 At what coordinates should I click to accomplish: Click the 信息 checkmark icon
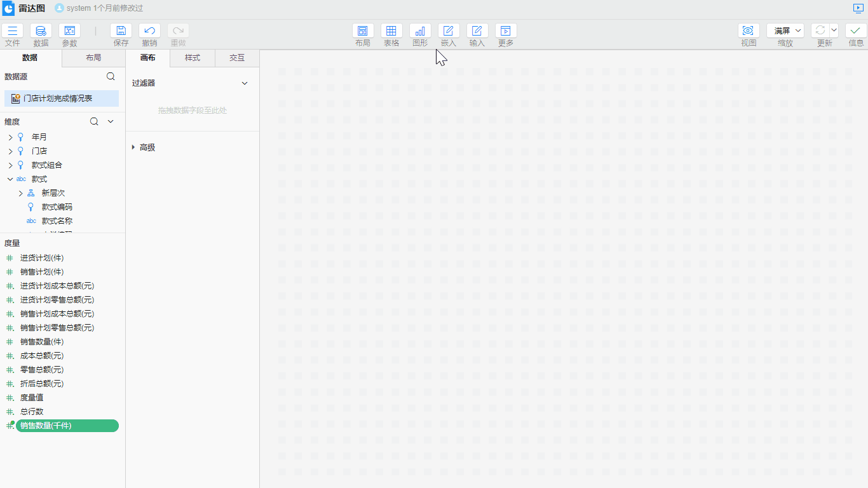point(856,31)
